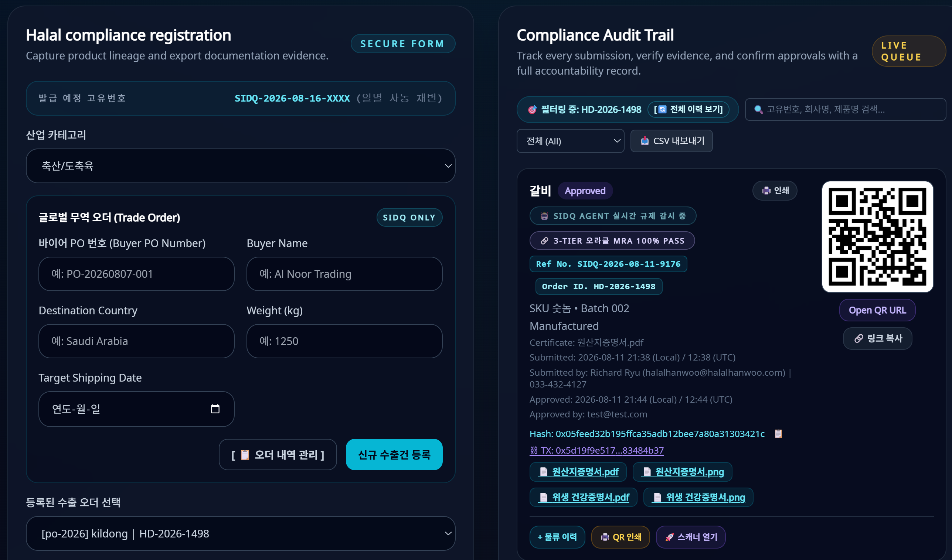Open the 위생 건강증명서.png attachment link

point(698,497)
